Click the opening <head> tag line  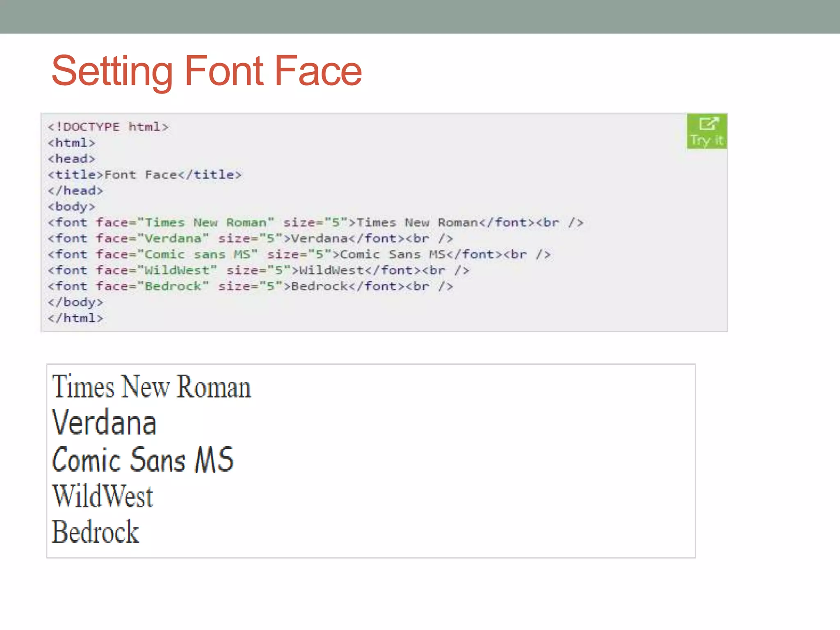[x=71, y=159]
